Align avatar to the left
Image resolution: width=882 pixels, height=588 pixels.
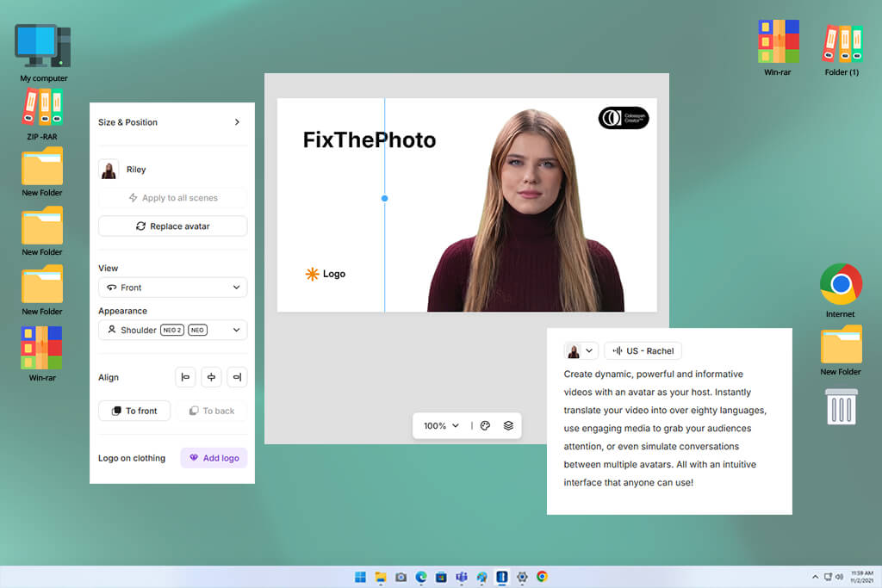[x=185, y=377]
